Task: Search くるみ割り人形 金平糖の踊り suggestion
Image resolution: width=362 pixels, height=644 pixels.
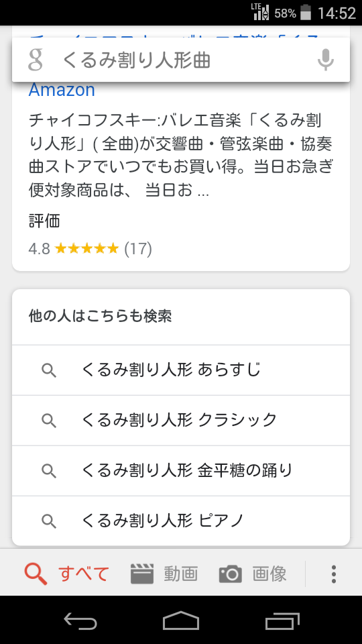Action: [x=181, y=470]
